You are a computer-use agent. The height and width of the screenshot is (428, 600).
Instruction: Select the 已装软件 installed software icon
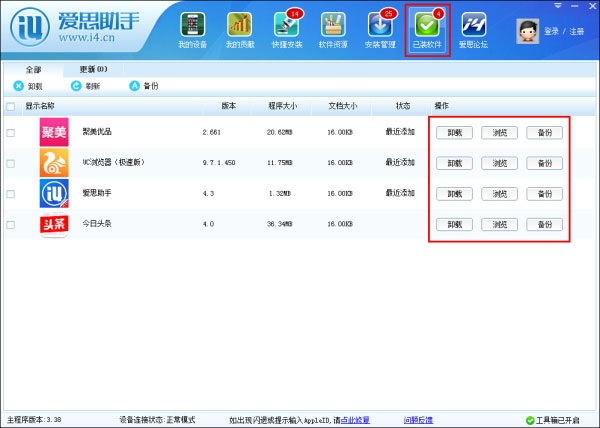427,24
